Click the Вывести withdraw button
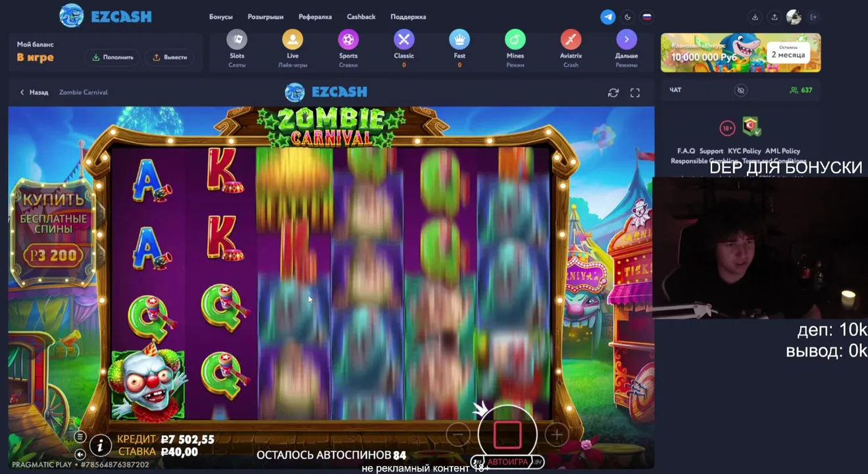This screenshot has height=474, width=868. pos(170,57)
